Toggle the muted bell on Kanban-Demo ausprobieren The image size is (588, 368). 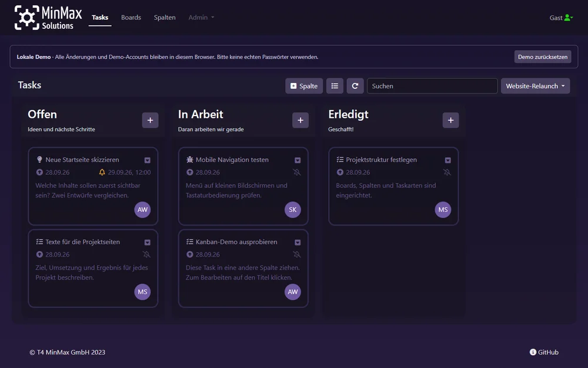296,254
